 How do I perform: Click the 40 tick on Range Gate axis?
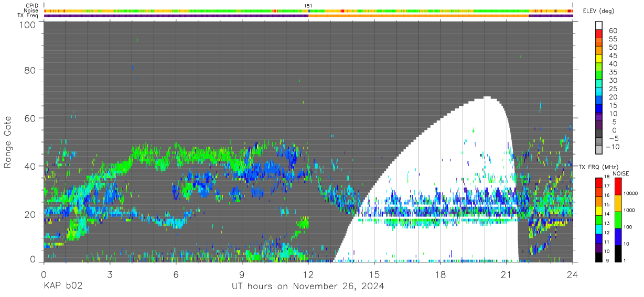[x=30, y=166]
